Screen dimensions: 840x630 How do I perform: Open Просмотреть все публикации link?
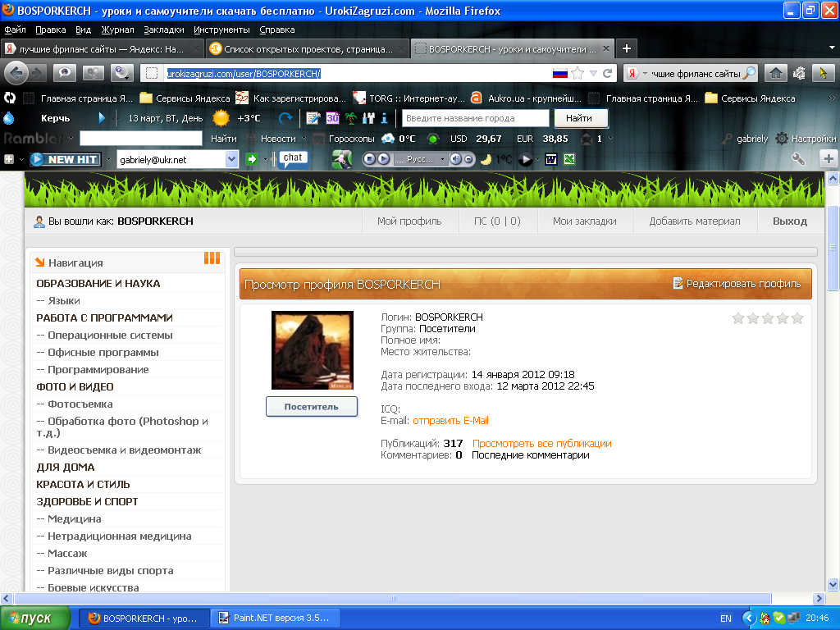(542, 444)
